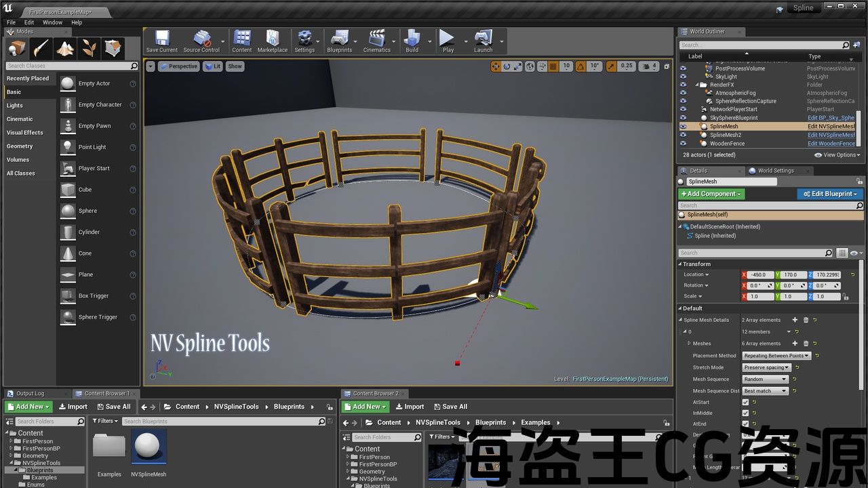868x488 pixels.
Task: Open the Perspective viewport dropdown
Action: pos(179,66)
